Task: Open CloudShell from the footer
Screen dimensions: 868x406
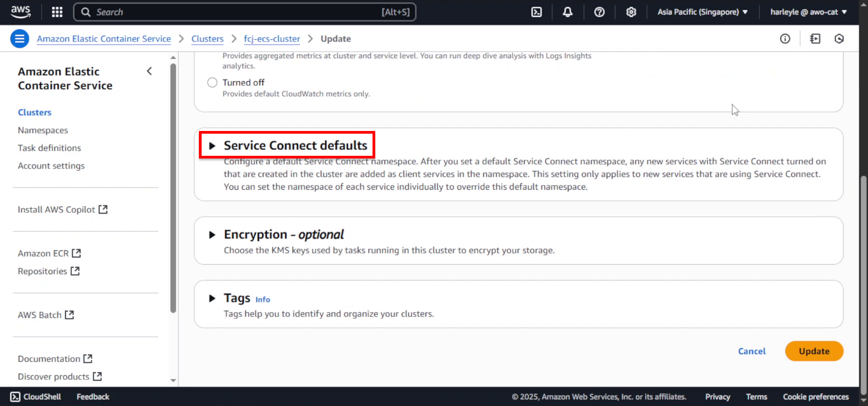Action: tap(36, 397)
